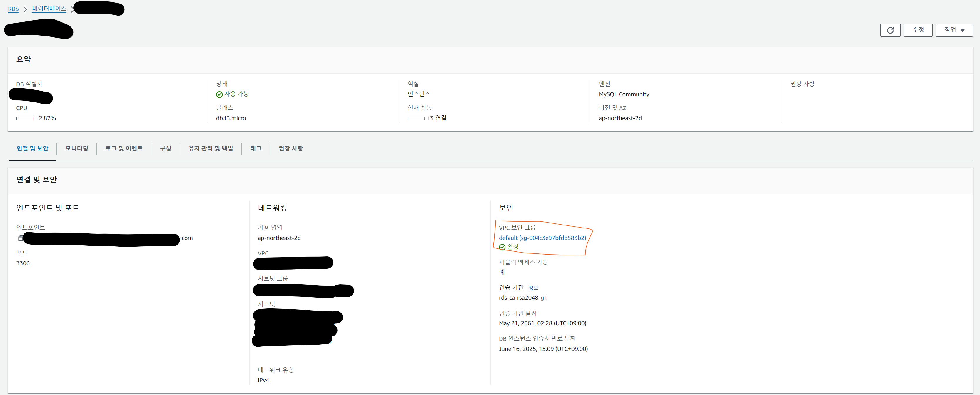The width and height of the screenshot is (980, 395).
Task: Click the RDS breadcrumb link
Action: (13, 9)
